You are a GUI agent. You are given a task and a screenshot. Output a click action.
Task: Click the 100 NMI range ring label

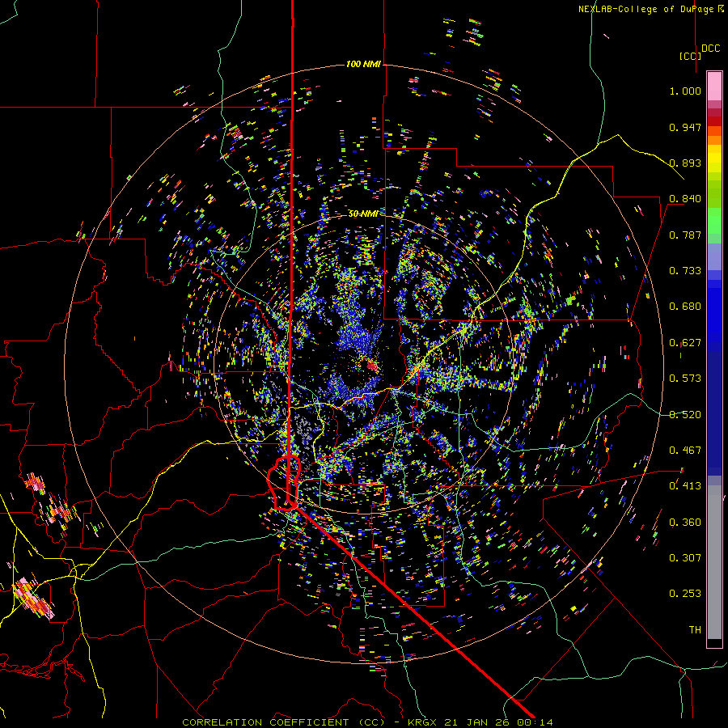coord(363,64)
